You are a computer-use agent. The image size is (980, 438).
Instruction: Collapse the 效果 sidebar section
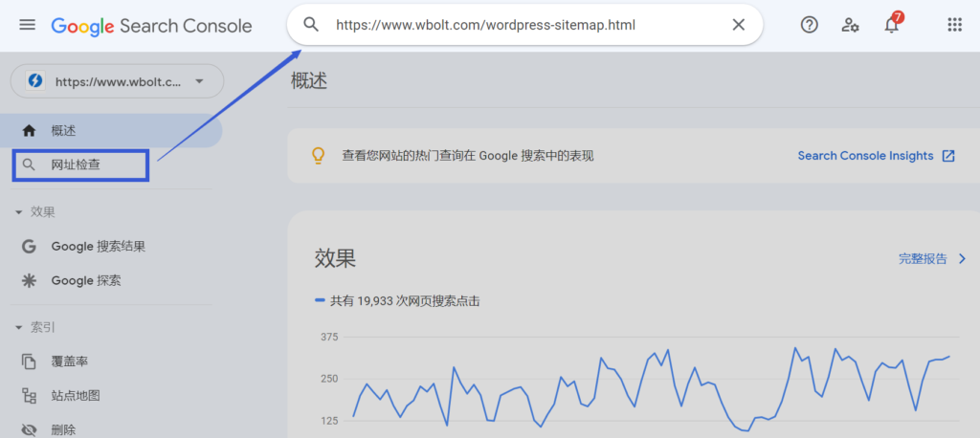click(x=35, y=212)
